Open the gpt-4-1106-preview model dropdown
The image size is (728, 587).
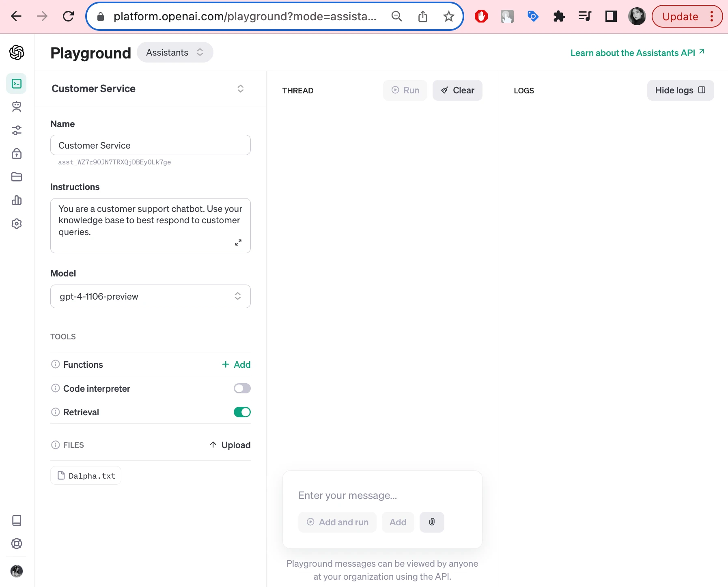coord(150,296)
